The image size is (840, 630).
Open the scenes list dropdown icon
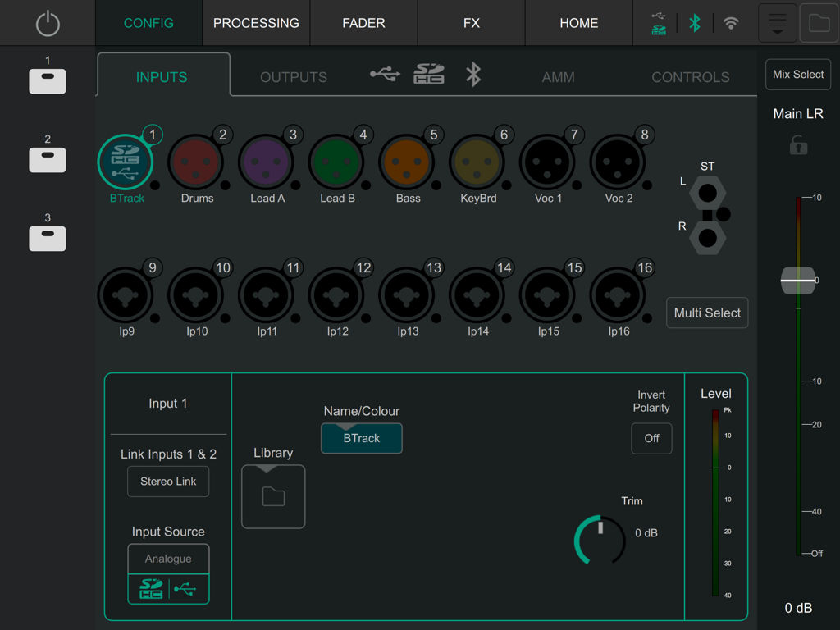[776, 23]
